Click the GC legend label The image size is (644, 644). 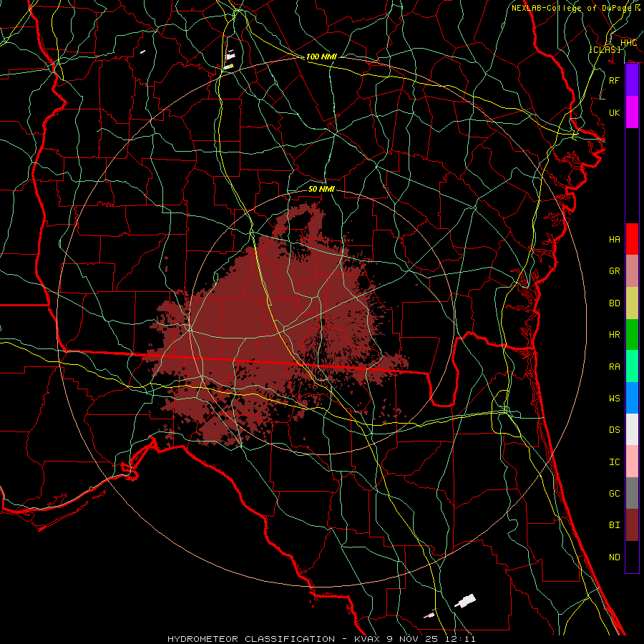pyautogui.click(x=615, y=494)
